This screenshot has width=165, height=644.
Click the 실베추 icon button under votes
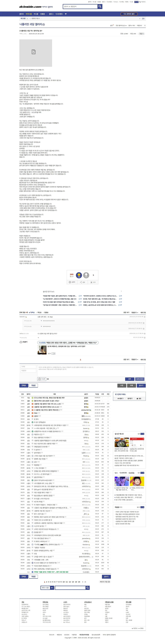pos(72,282)
